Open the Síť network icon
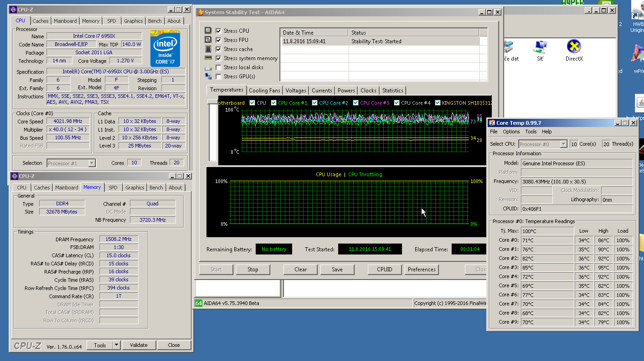Viewport: 644px width, 361px height. pos(541,46)
